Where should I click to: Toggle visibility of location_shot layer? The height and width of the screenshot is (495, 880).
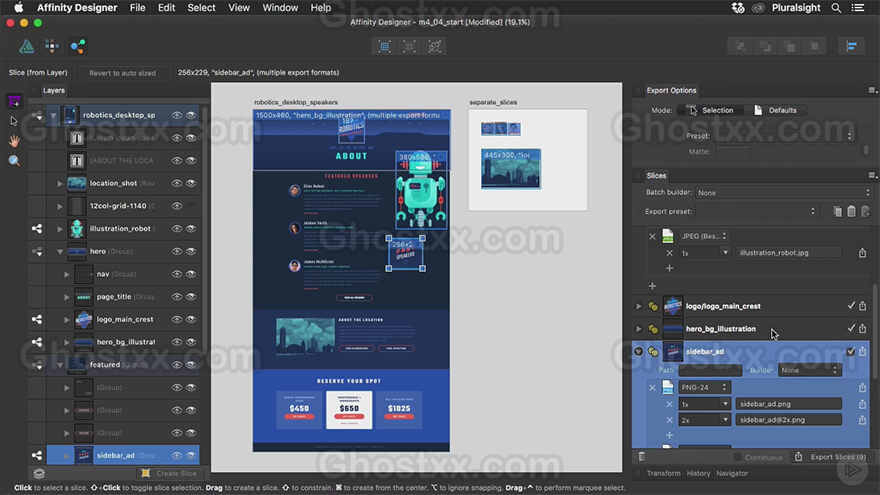pyautogui.click(x=191, y=183)
